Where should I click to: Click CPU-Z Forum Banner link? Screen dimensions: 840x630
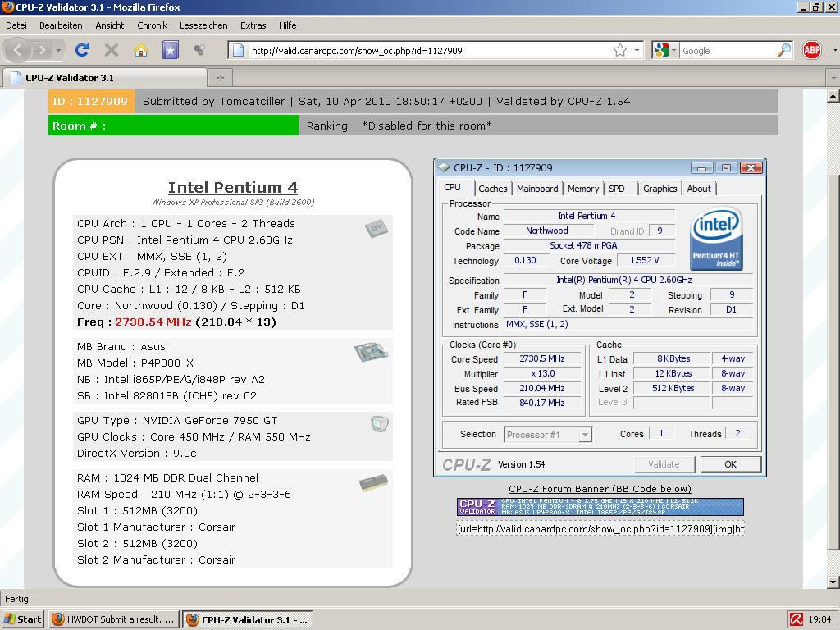[x=600, y=489]
